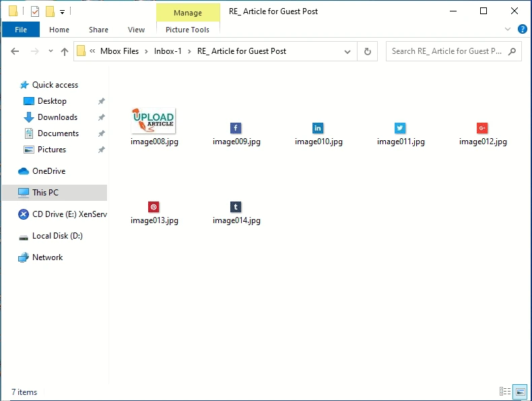Expand the breadcrumb arrow after Inbox-1
This screenshot has width=532, height=401.
tap(189, 52)
